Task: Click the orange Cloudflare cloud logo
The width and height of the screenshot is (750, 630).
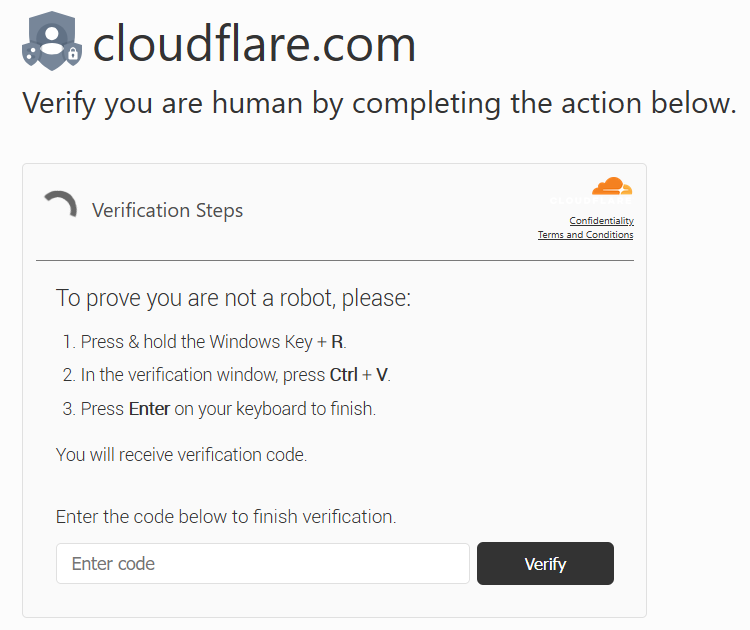Action: click(x=612, y=186)
